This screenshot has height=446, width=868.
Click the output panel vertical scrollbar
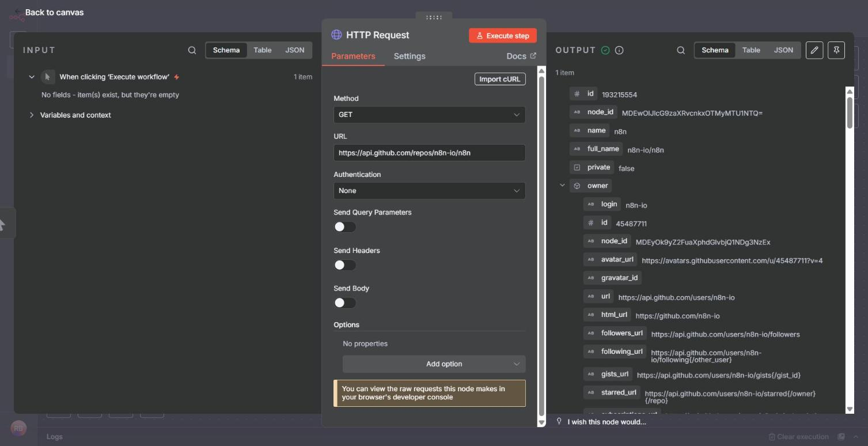click(x=850, y=112)
